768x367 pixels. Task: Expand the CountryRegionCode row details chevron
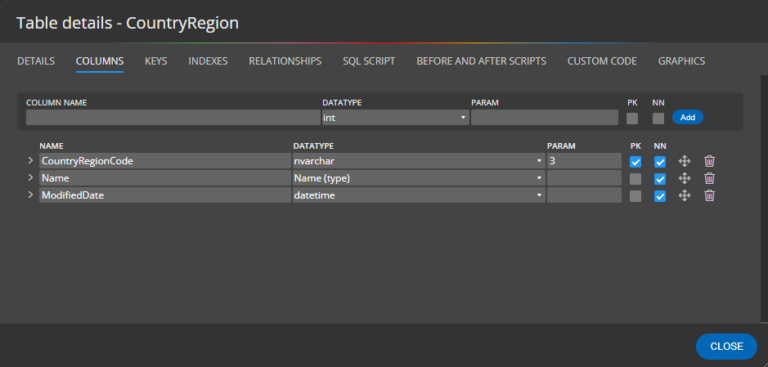(30, 161)
